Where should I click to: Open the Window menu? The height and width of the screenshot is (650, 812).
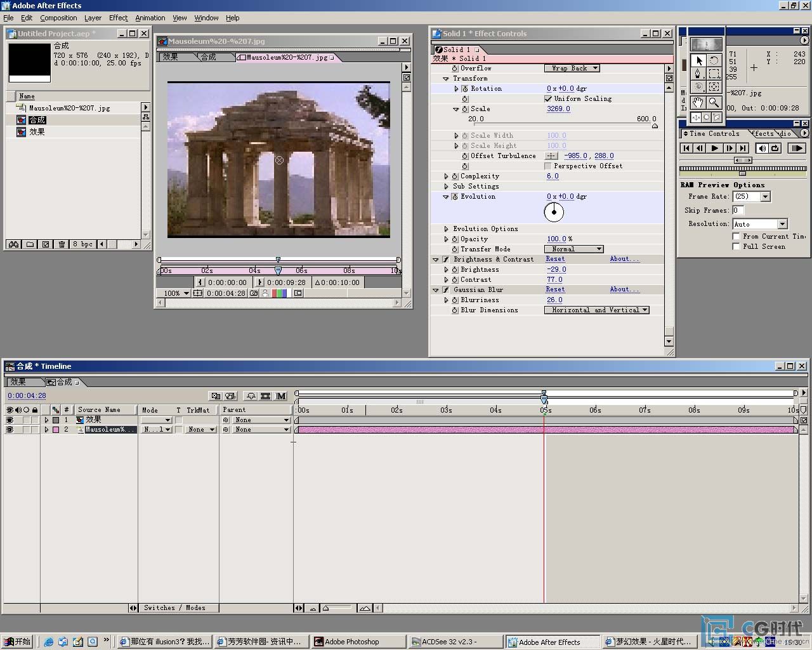point(206,18)
